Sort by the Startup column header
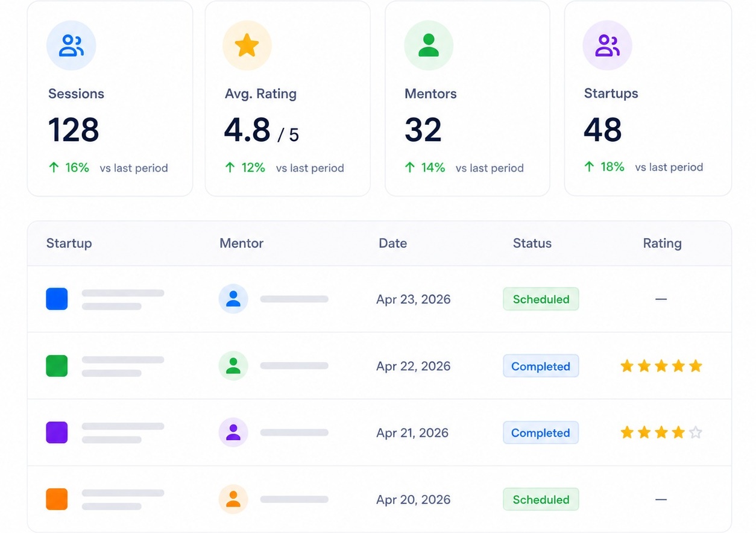The width and height of the screenshot is (756, 533). coord(69,244)
